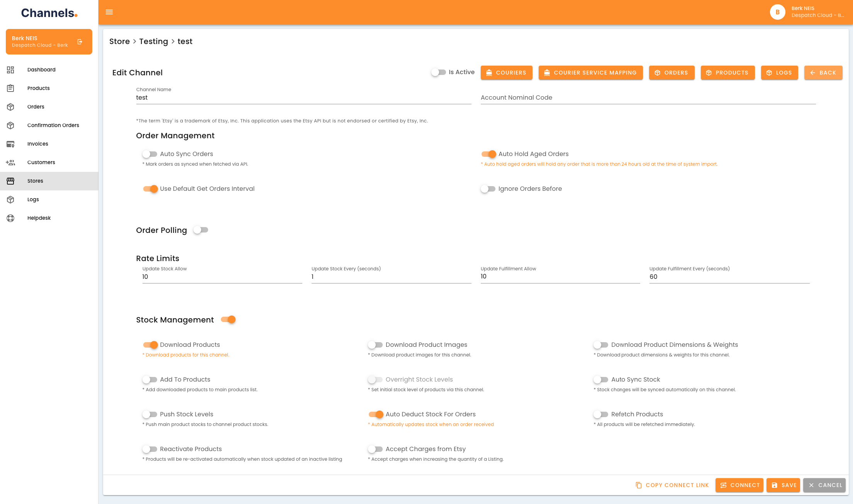Viewport: 853px width, 504px height.
Task: Go to Logs in sidebar menu
Action: tap(33, 200)
